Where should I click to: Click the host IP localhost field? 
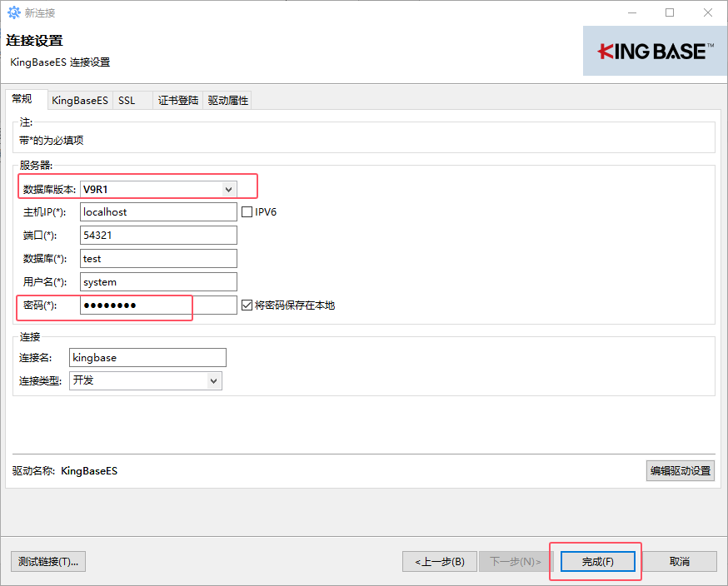158,212
